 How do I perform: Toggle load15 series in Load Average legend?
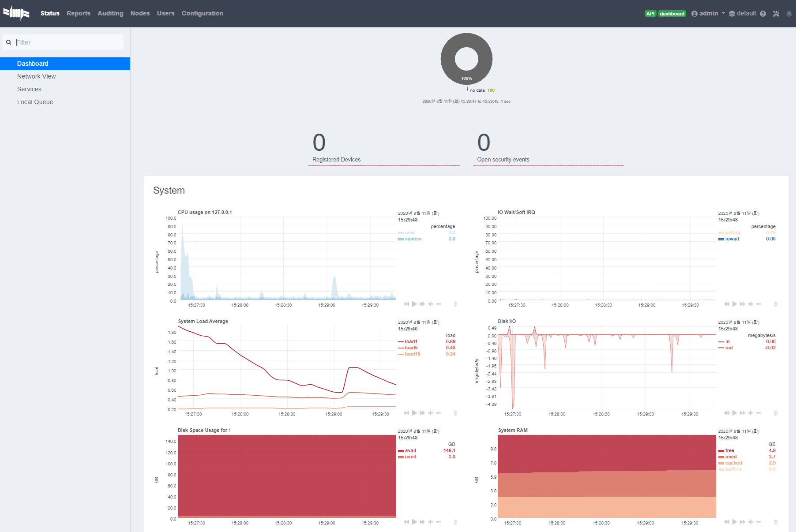pyautogui.click(x=412, y=354)
